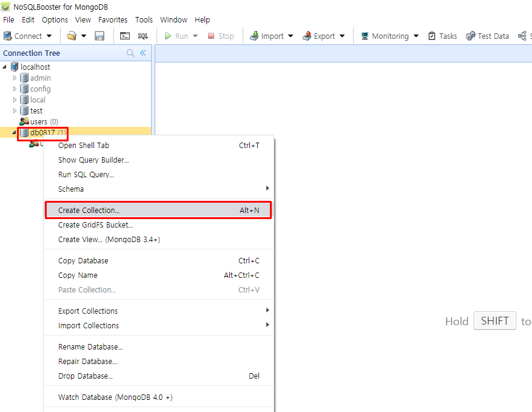Viewport: 532px width, 412px height.
Task: Open the File menu
Action: pos(8,19)
